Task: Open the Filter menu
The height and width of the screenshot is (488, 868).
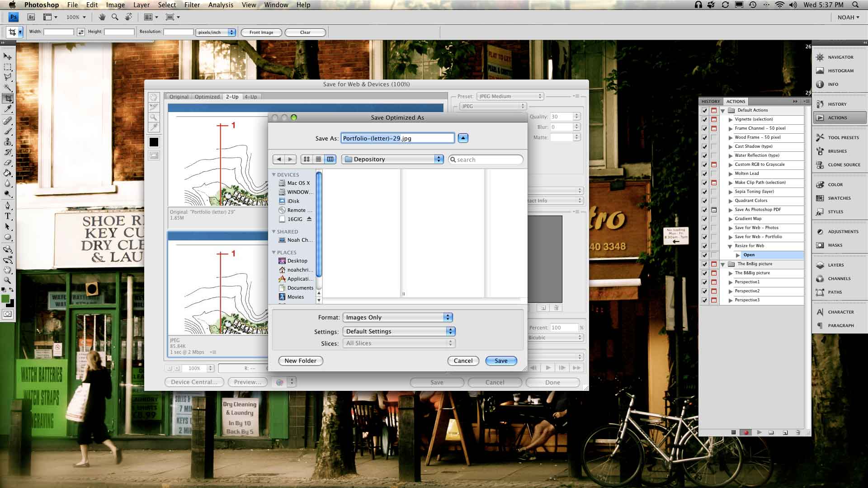Action: [192, 5]
